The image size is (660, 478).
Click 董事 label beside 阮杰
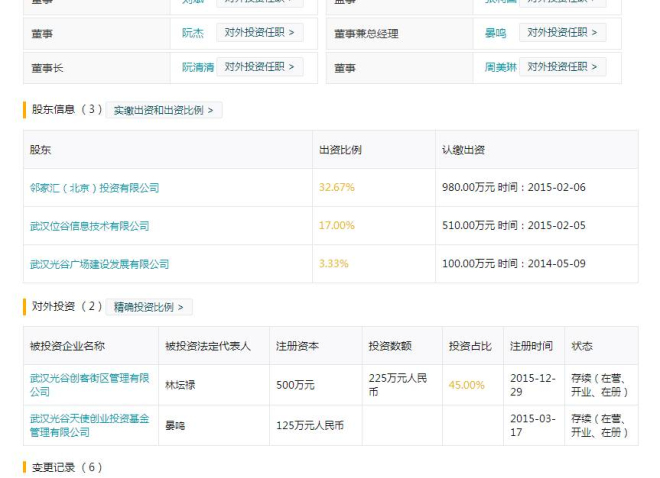(x=42, y=34)
